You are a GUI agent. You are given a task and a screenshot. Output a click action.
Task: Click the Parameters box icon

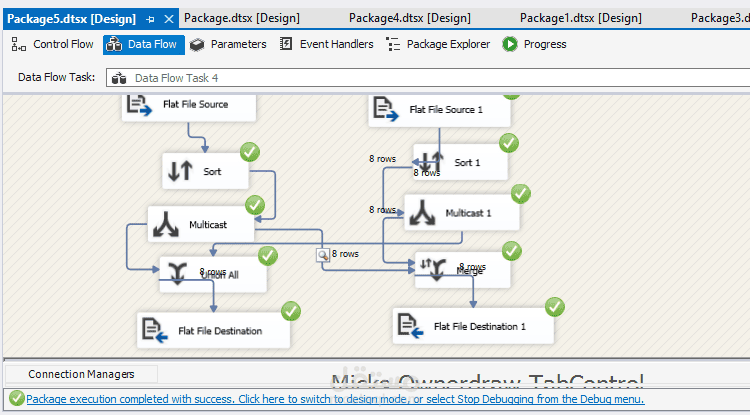[x=197, y=44]
